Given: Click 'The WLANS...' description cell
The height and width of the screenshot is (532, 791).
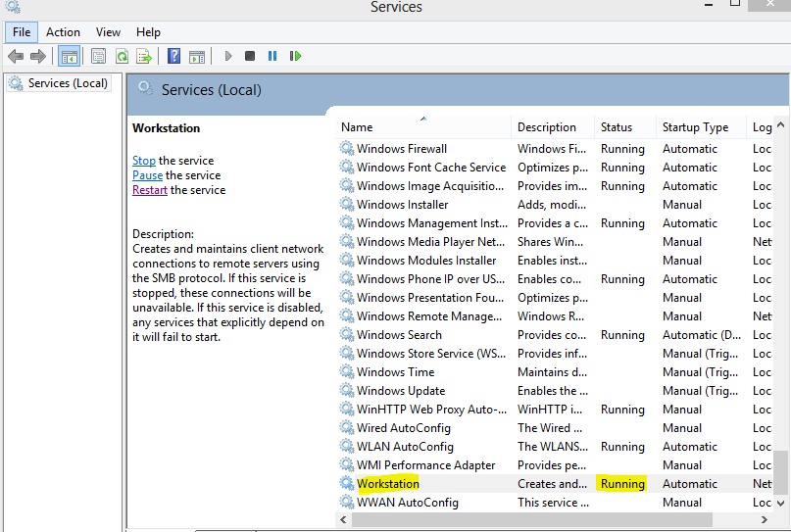Looking at the screenshot, I should (x=553, y=447).
